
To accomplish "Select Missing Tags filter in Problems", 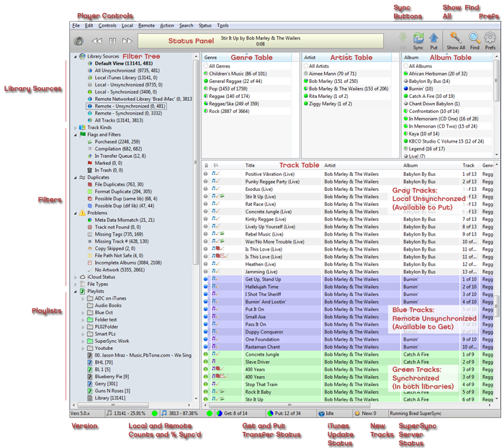I will 109,234.
